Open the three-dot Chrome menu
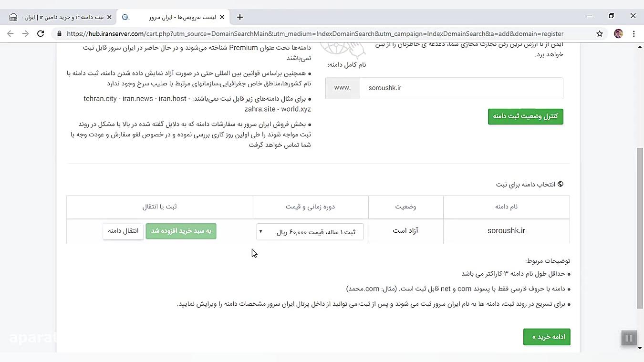644x362 pixels. coord(633,34)
